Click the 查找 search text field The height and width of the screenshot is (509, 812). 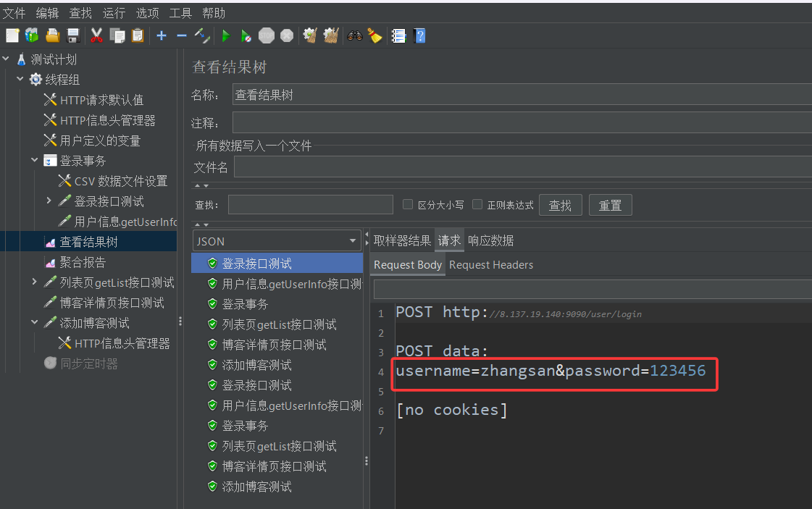(310, 204)
